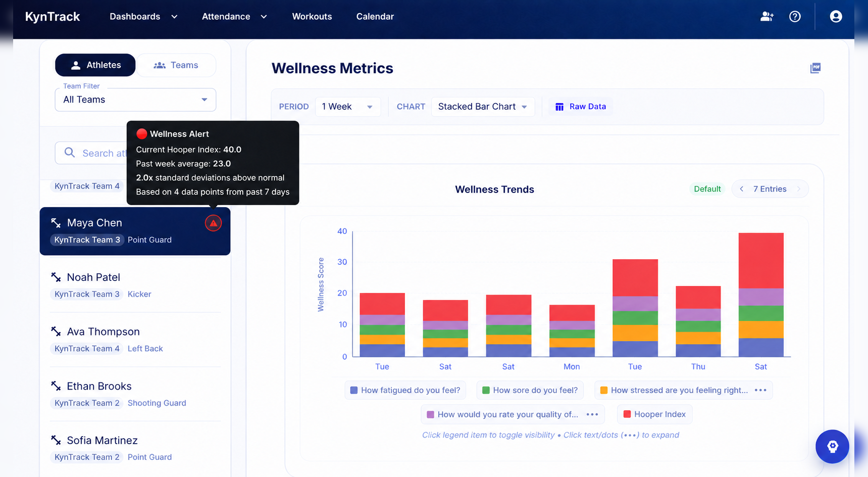Click the orange stressed legend color swatch
868x477 pixels.
click(604, 390)
